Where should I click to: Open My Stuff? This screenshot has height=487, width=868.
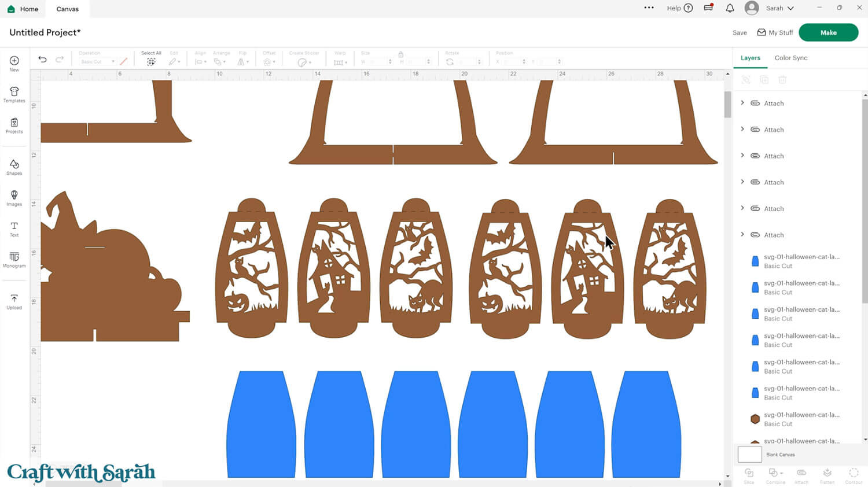pyautogui.click(x=775, y=32)
